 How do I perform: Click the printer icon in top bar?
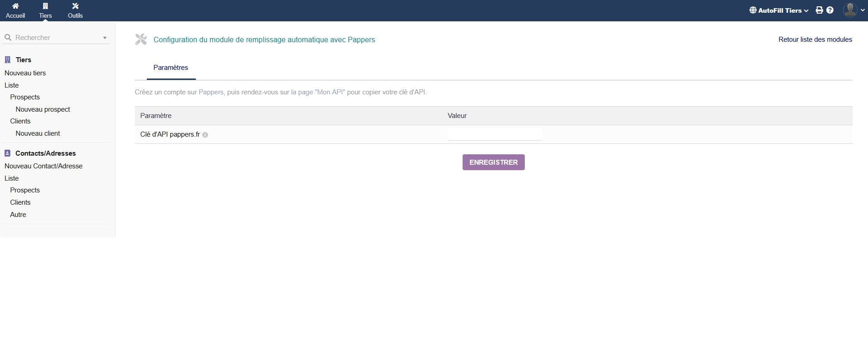[819, 10]
